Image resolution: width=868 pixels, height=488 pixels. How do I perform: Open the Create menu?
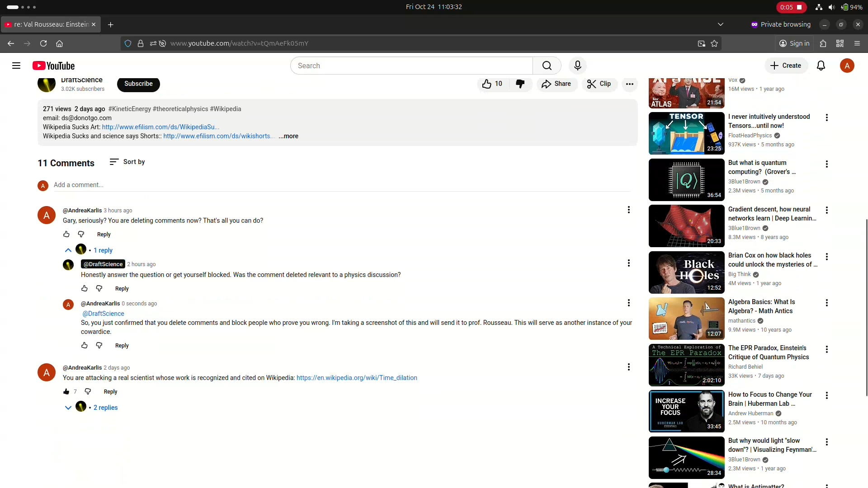[x=786, y=66]
